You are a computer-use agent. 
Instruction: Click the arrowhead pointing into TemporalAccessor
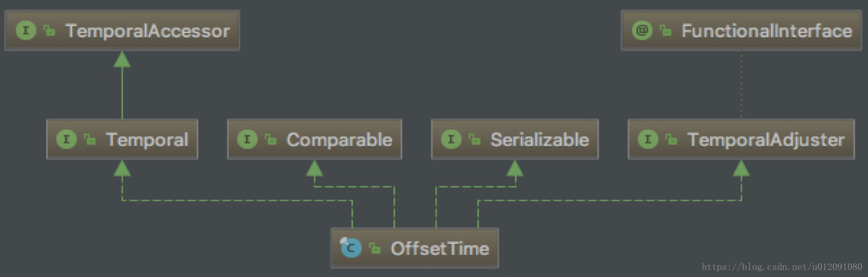coord(122,60)
